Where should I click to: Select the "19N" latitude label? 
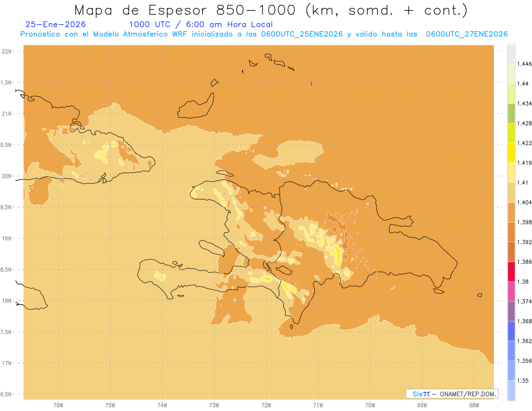(7, 239)
